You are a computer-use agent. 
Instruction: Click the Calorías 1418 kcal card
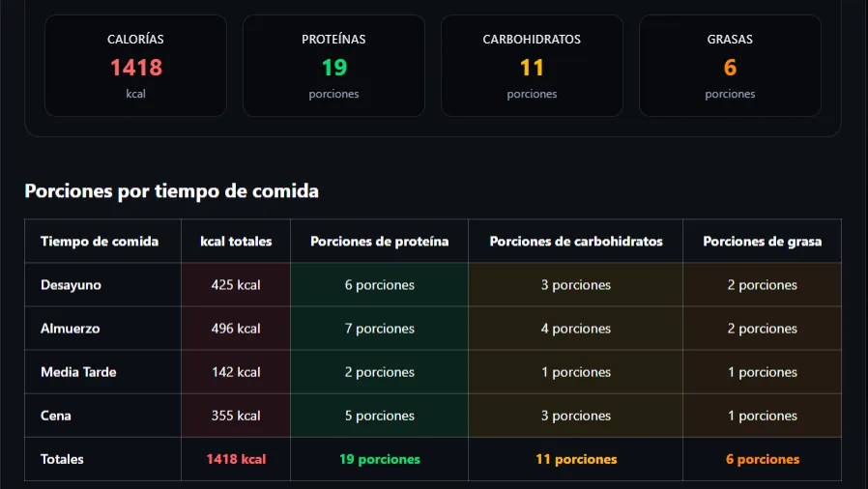(135, 66)
